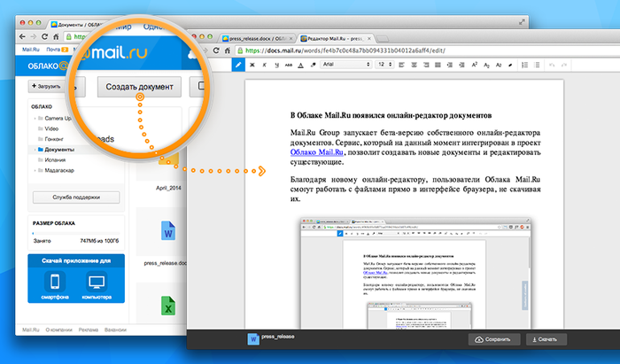Select the Документы folder
The height and width of the screenshot is (364, 620).
coord(59,150)
